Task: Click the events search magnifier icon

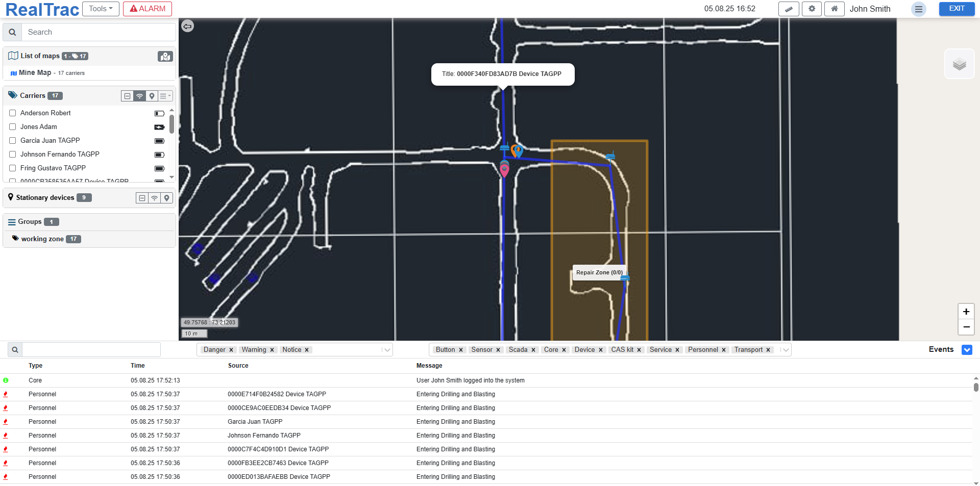Action: click(15, 350)
